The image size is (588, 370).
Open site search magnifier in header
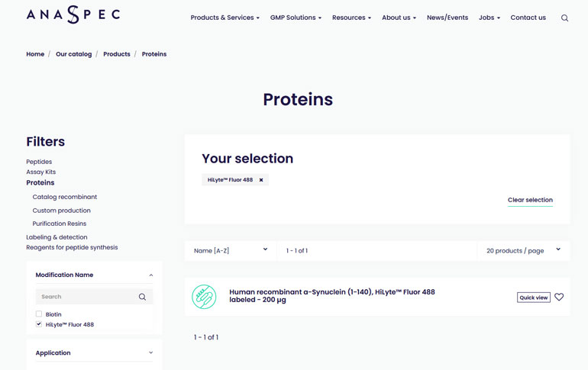[564, 18]
